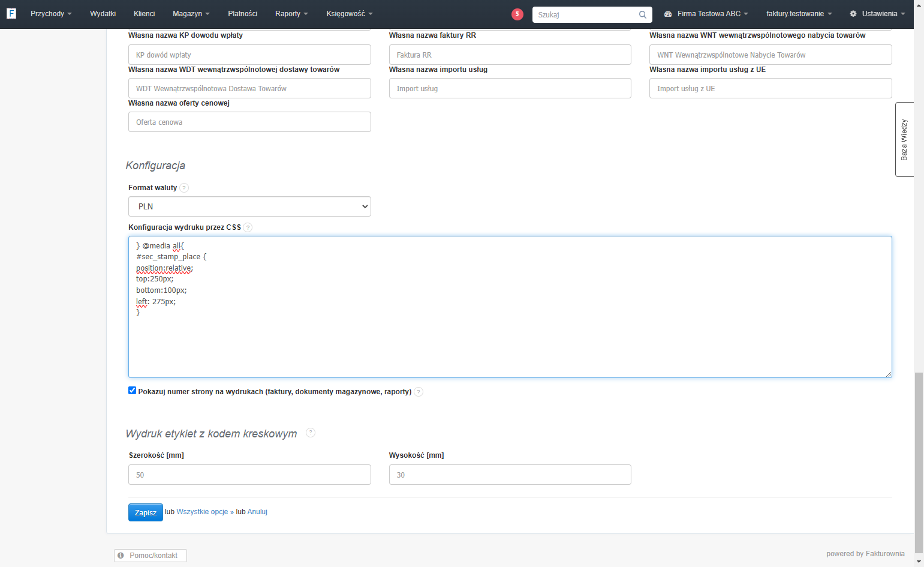Viewport: 924px width, 567px height.
Task: Expand the Przychody menu
Action: [x=51, y=14]
